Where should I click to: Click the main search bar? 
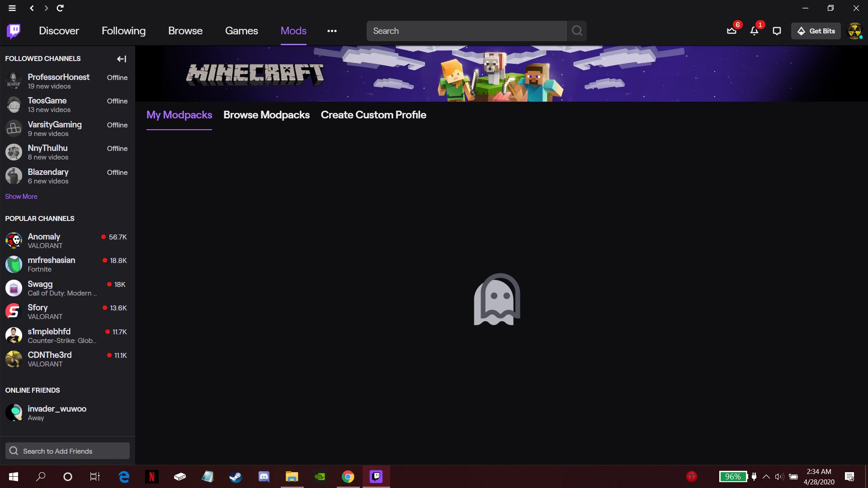(x=467, y=31)
